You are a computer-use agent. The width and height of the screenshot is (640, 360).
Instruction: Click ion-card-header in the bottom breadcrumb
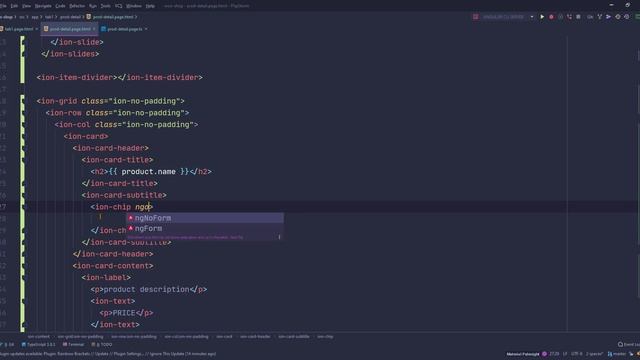(255, 337)
